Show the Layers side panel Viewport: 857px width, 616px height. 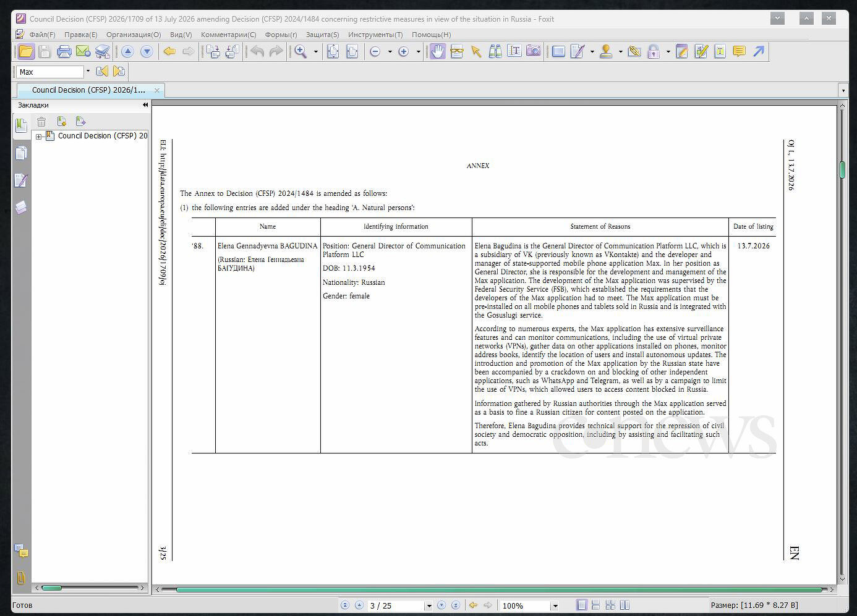21,207
